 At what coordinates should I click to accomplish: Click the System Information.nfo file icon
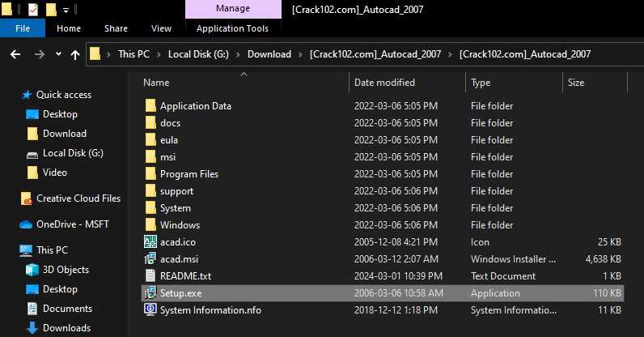150,310
